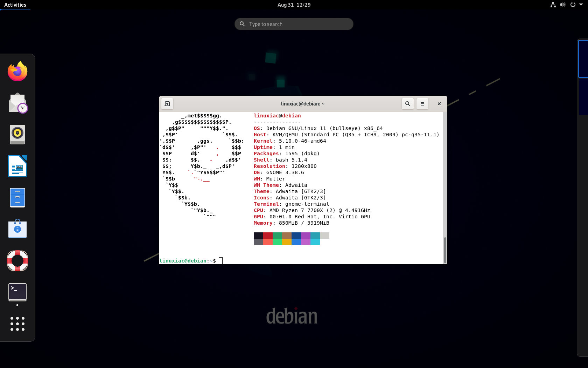588x368 pixels.
Task: Click the Terminal icon in dock
Action: (17, 292)
